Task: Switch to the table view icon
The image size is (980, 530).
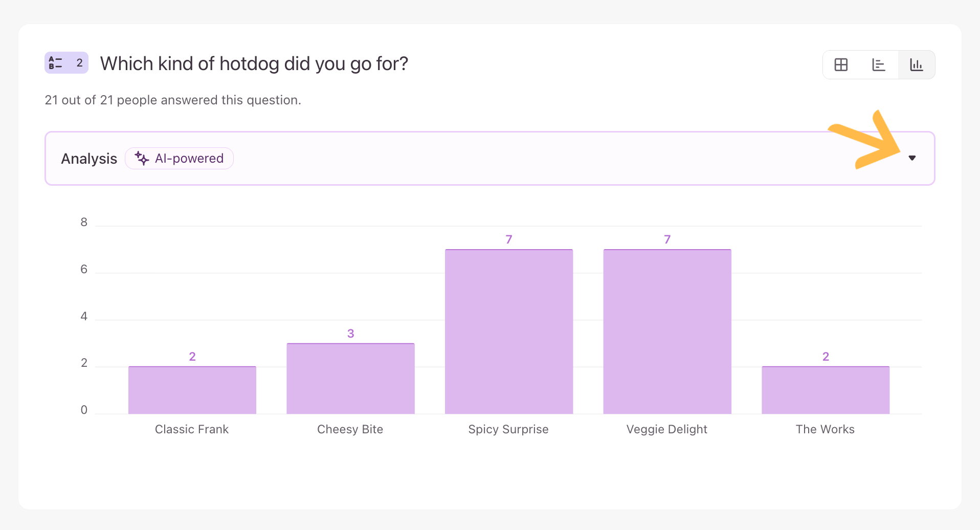Action: pyautogui.click(x=841, y=65)
